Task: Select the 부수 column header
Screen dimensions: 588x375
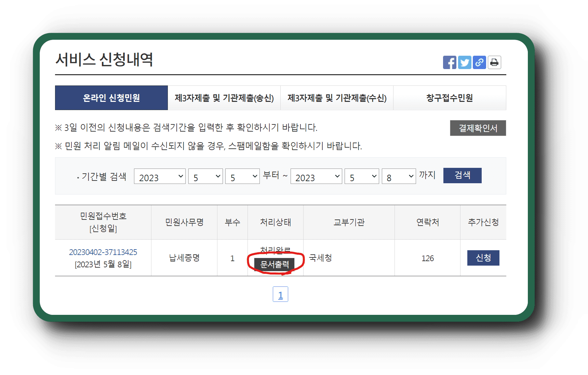Action: click(x=232, y=222)
